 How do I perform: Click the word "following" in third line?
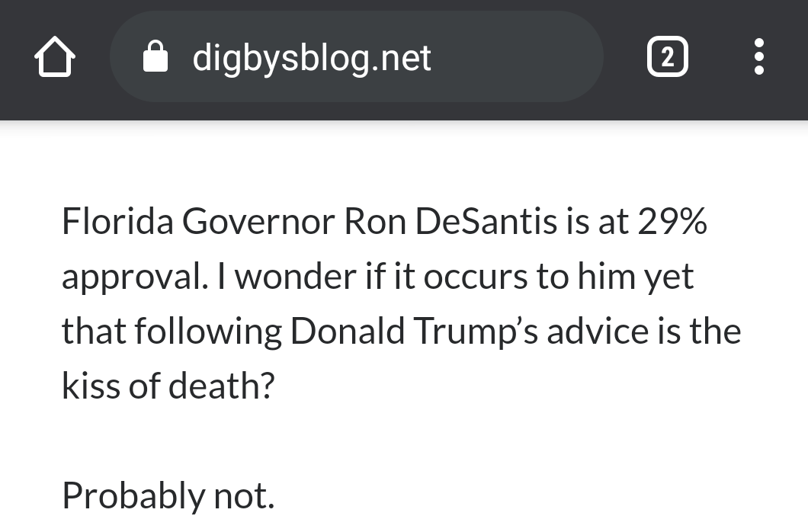click(x=208, y=332)
